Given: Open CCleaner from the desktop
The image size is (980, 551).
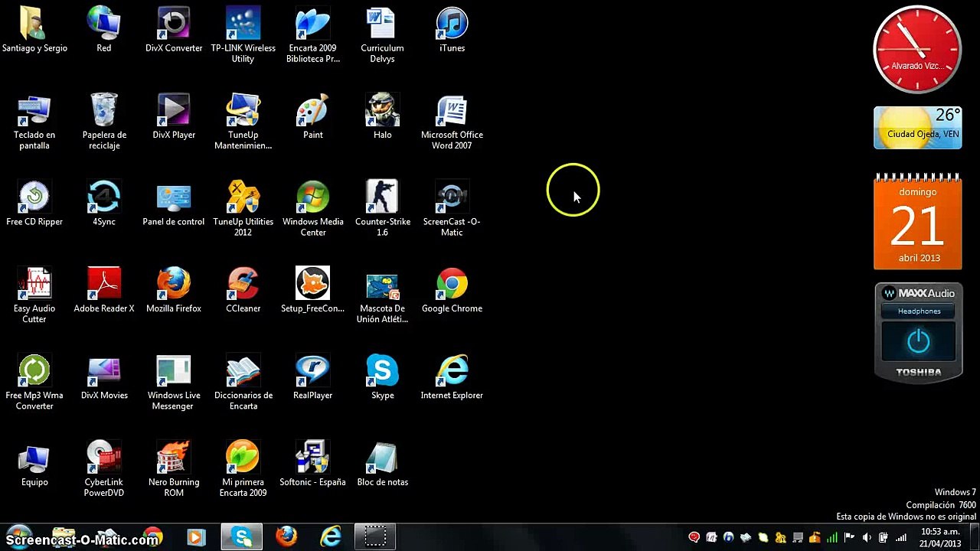Looking at the screenshot, I should pyautogui.click(x=243, y=291).
